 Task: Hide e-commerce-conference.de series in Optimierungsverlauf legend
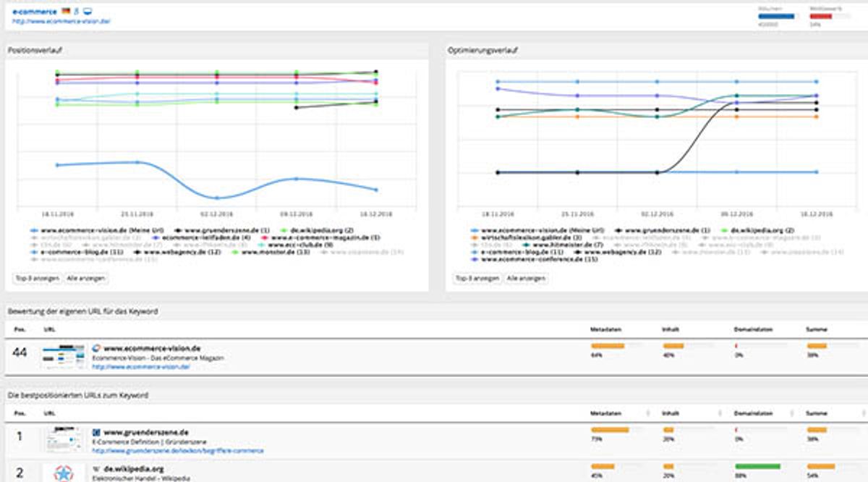[x=534, y=259]
